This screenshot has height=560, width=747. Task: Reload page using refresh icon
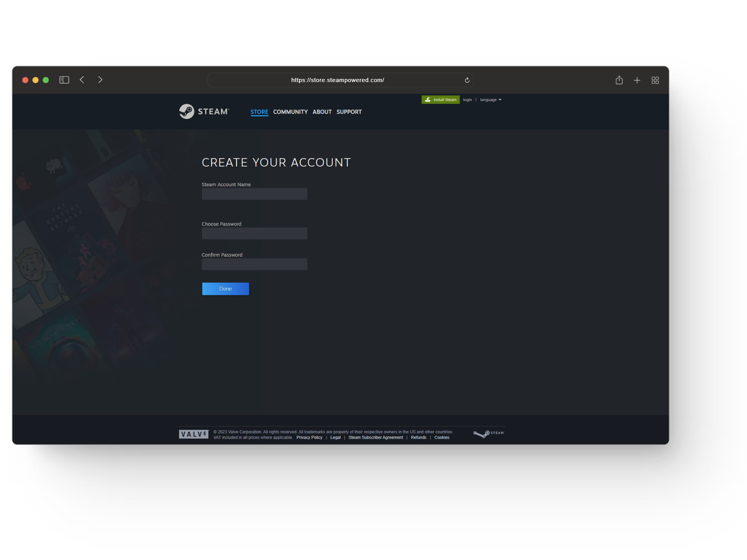(467, 80)
